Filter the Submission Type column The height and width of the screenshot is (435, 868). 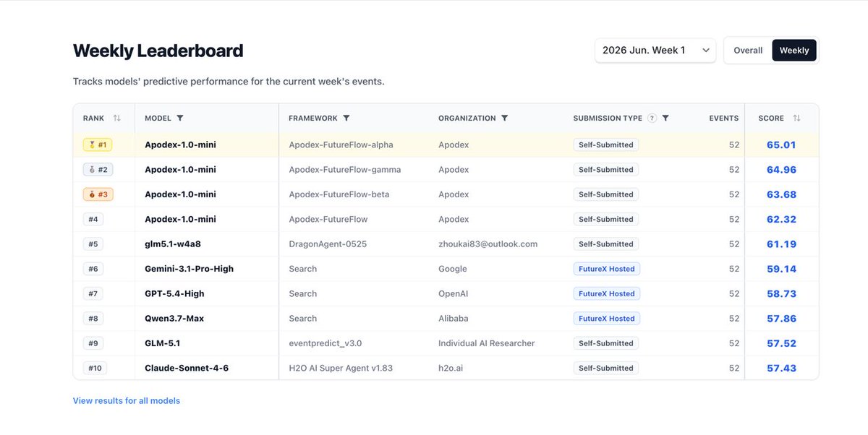(665, 118)
